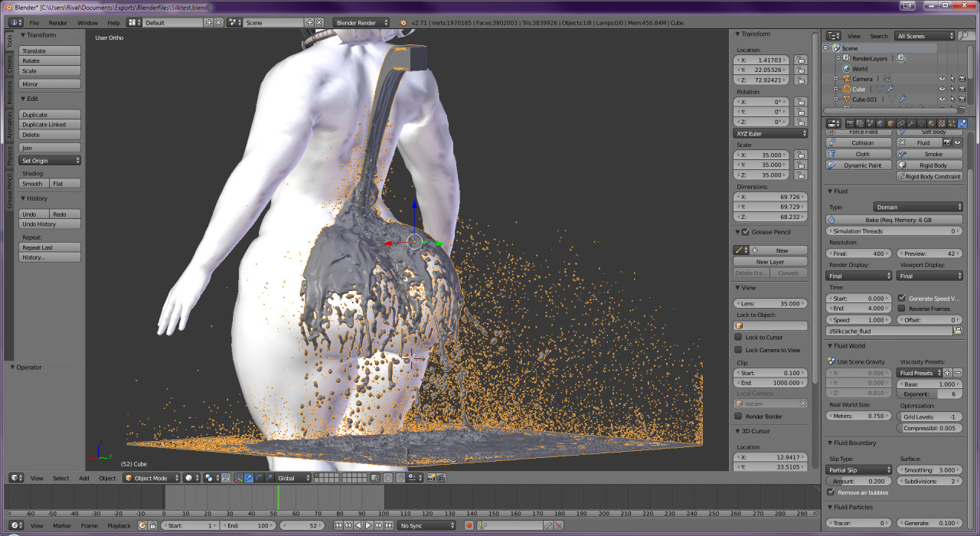Screen dimensions: 980x536
Task: Open the Scene properties tab
Action: click(x=870, y=123)
